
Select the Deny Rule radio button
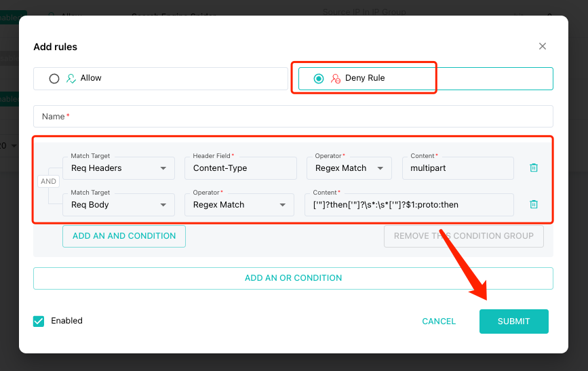[319, 79]
